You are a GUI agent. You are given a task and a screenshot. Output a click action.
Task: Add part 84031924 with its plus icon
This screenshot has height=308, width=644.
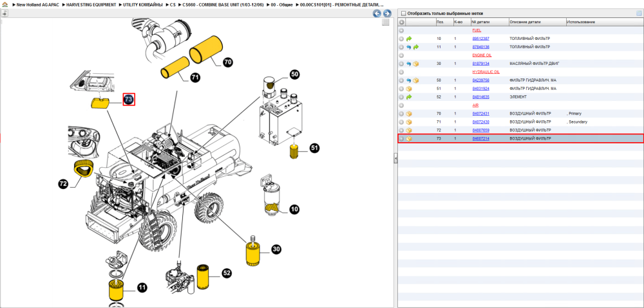402,89
